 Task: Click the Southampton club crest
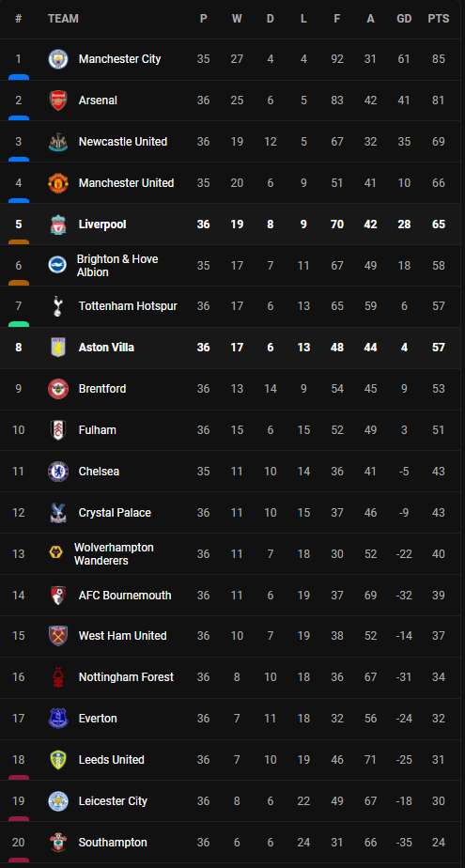(x=58, y=843)
